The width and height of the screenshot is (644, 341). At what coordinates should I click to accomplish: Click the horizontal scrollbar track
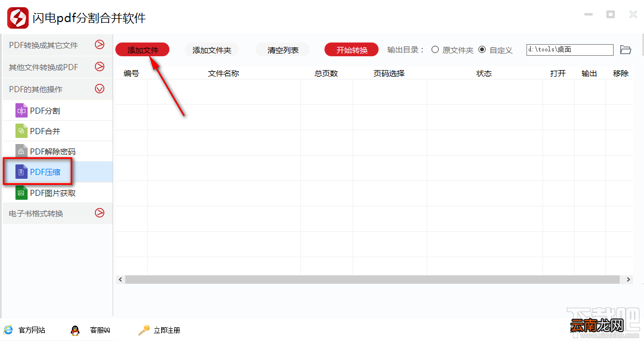pos(372,279)
